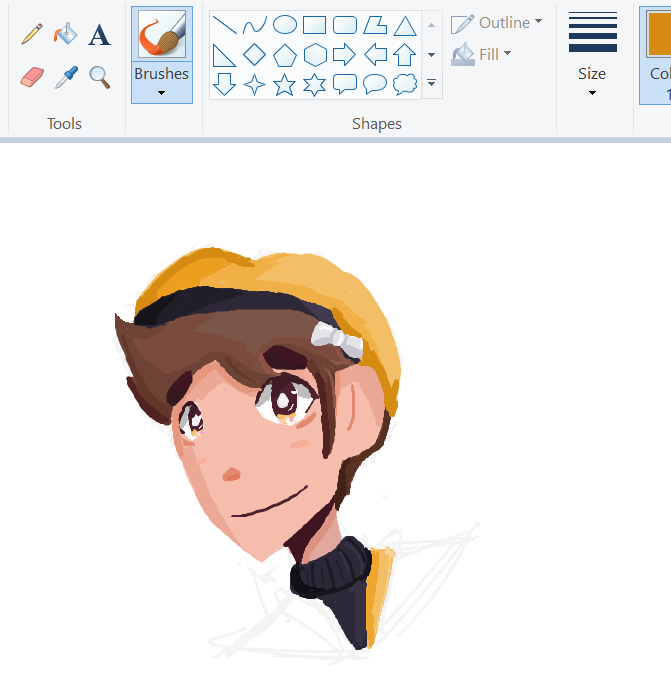
Task: Choose the Oval shape
Action: coord(285,25)
